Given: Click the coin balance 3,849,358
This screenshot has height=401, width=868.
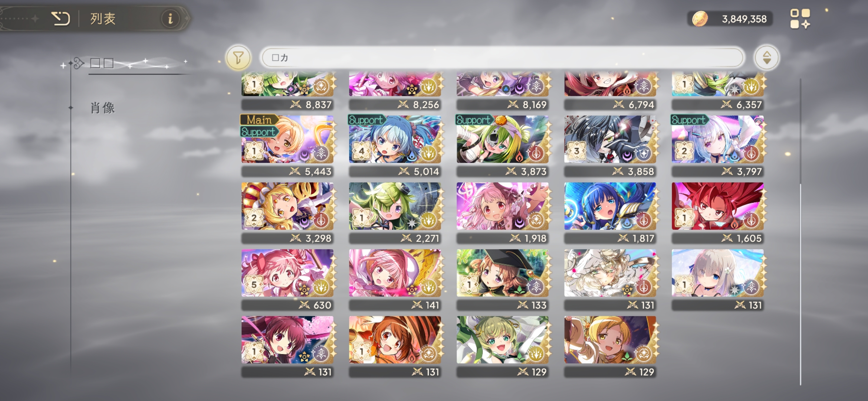Looking at the screenshot, I should [744, 19].
